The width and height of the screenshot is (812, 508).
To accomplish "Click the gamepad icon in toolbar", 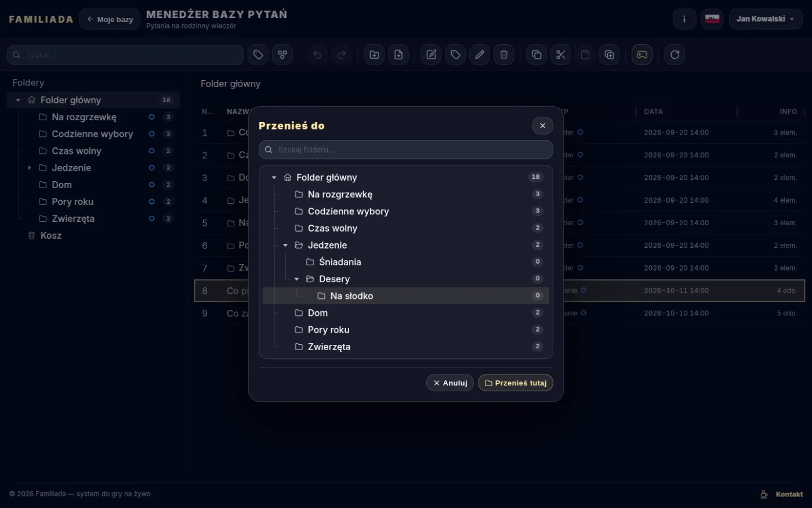I will [642, 55].
